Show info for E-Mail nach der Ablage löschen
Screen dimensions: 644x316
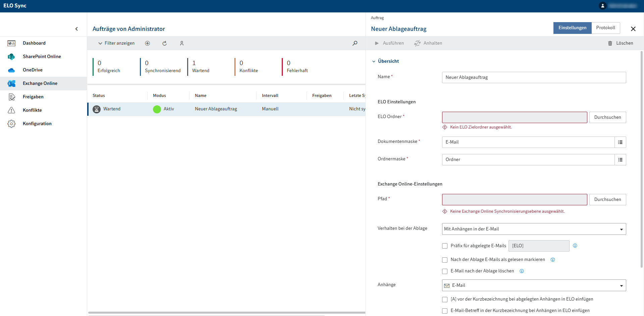click(522, 271)
